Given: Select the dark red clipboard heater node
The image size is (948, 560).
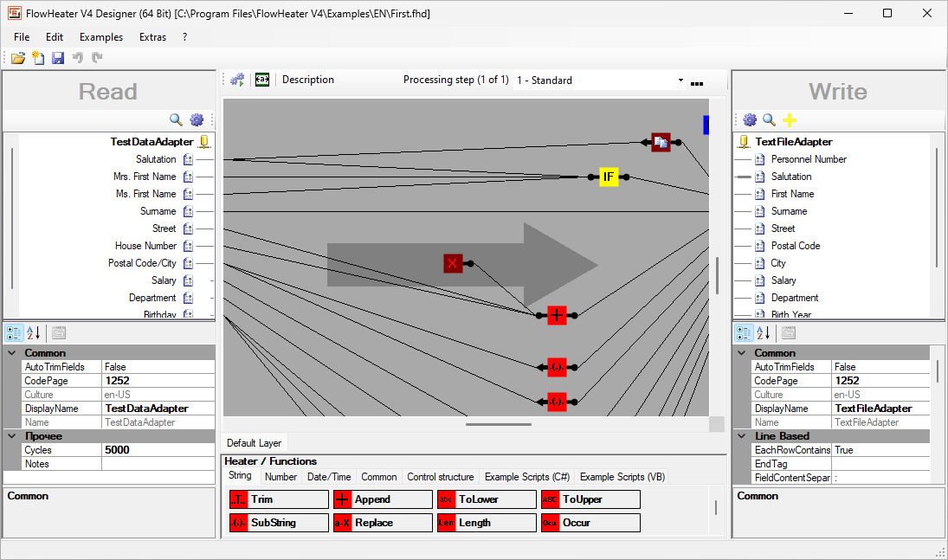Looking at the screenshot, I should 661,143.
